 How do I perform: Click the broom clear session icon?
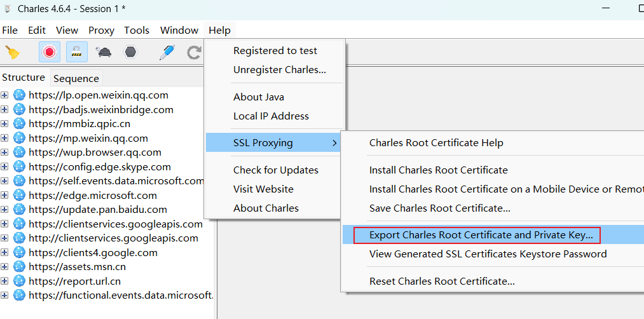click(x=12, y=52)
